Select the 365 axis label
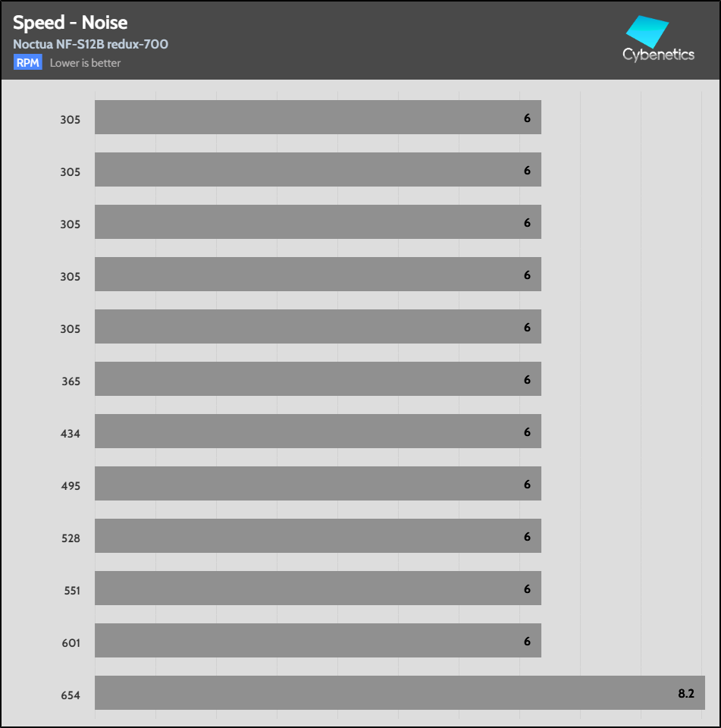Image resolution: width=721 pixels, height=728 pixels. tap(71, 381)
